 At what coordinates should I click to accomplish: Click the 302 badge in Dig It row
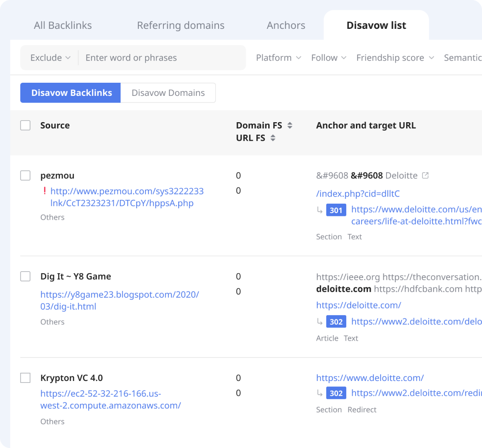336,322
